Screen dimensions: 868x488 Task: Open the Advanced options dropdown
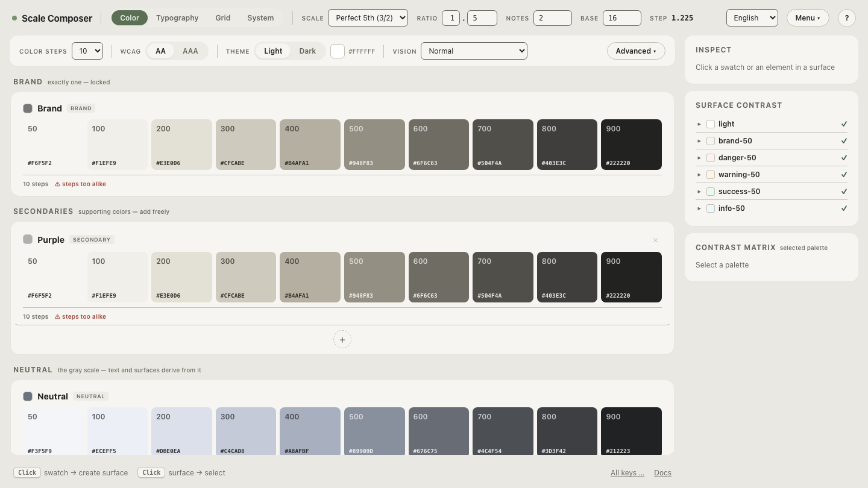pyautogui.click(x=636, y=51)
